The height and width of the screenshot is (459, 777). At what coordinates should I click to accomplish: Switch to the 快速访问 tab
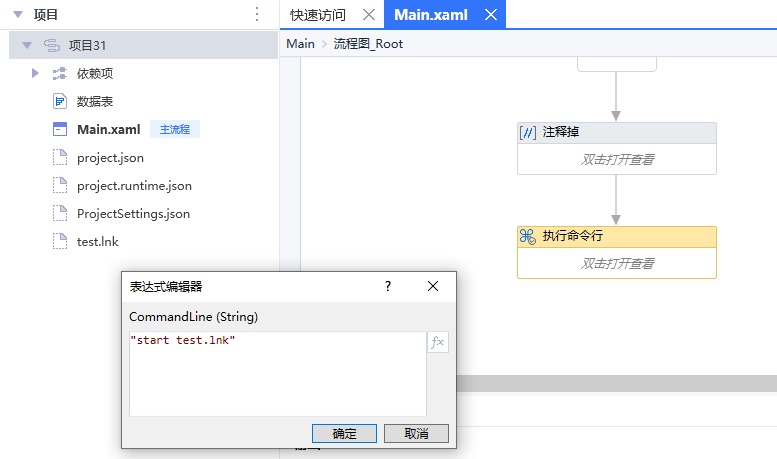318,15
